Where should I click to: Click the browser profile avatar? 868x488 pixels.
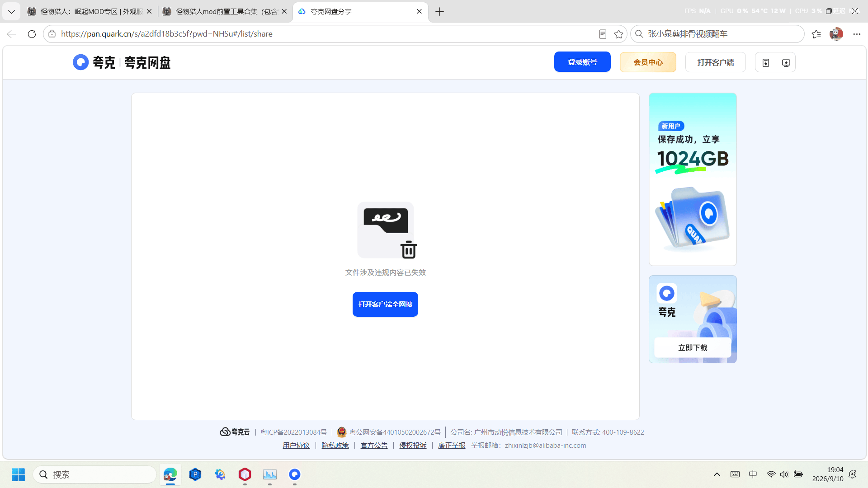point(836,34)
